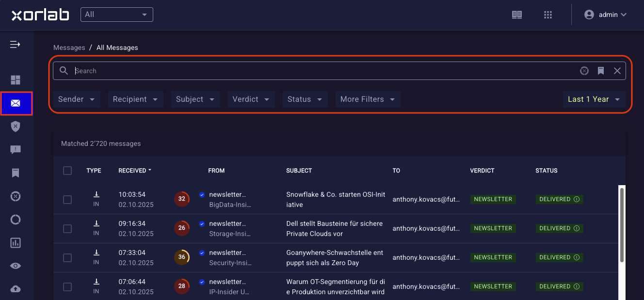This screenshot has width=644, height=300.
Task: Open the Sender filter dropdown
Action: coord(77,99)
